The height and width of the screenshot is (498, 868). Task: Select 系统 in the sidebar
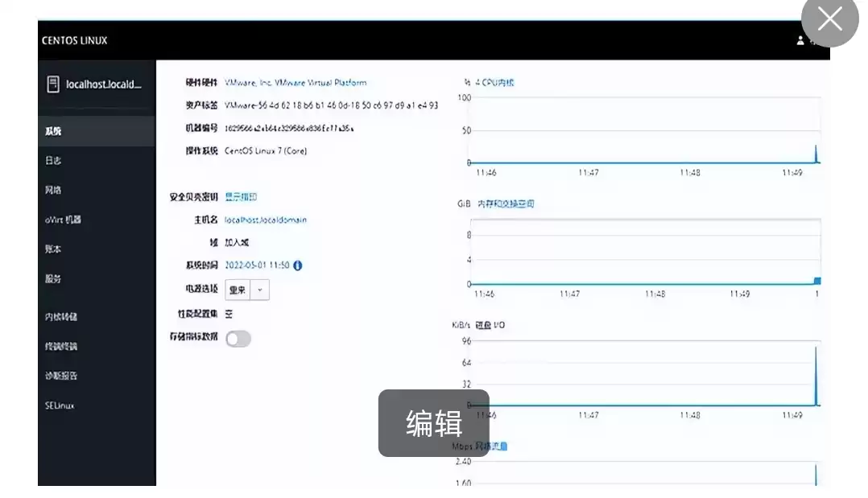coord(53,130)
